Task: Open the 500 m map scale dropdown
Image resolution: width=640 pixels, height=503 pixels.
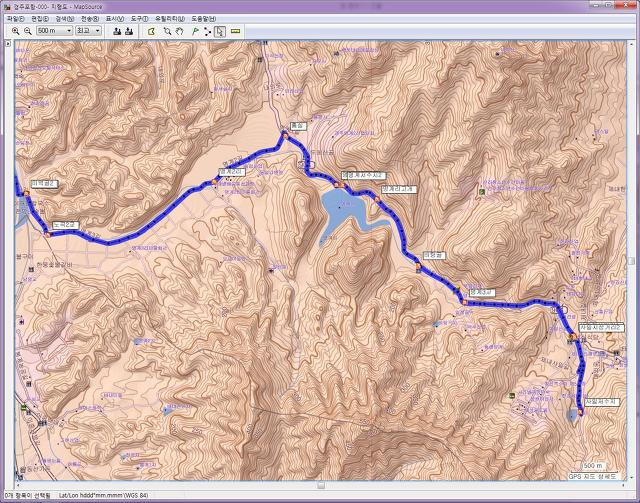Action: tap(54, 31)
